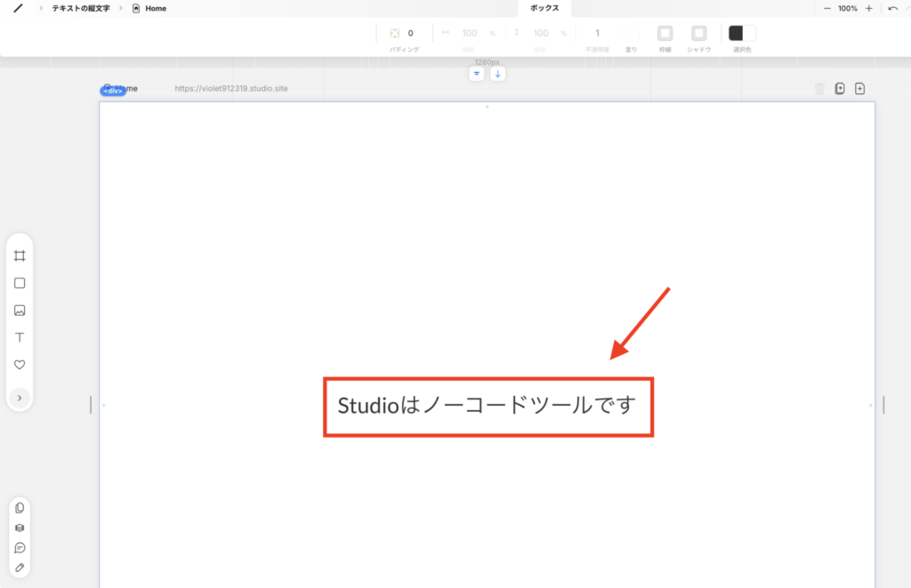This screenshot has width=911, height=588.
Task: Open the テキストの縦文字 project breadcrumb
Action: [x=81, y=8]
